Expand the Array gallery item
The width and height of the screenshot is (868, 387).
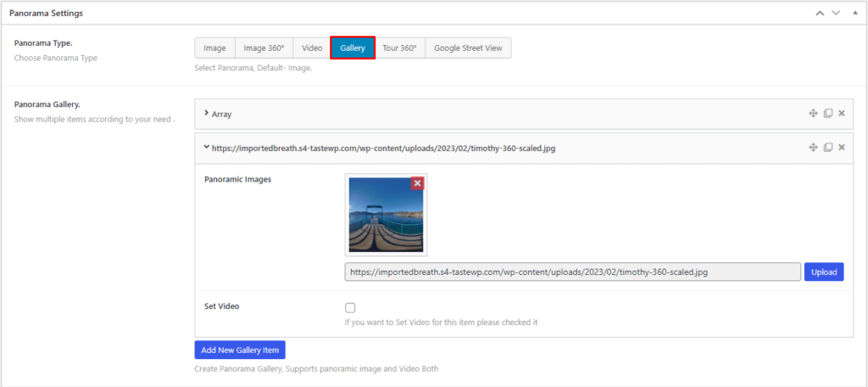(x=207, y=114)
